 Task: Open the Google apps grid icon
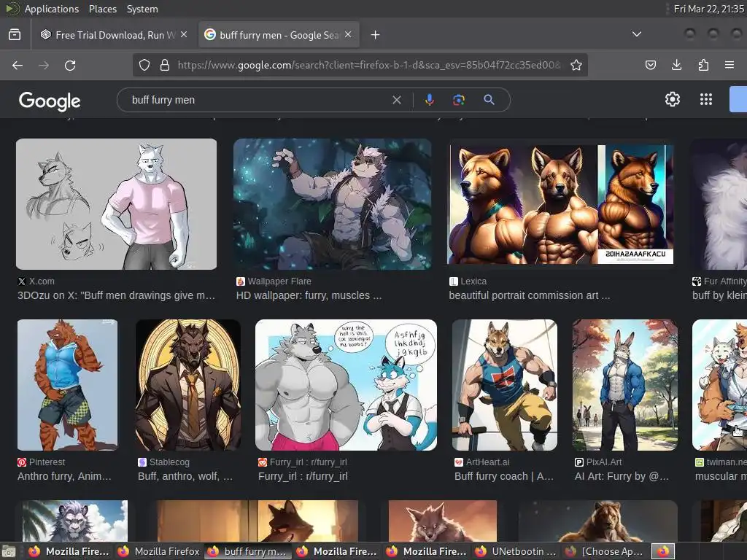(706, 99)
